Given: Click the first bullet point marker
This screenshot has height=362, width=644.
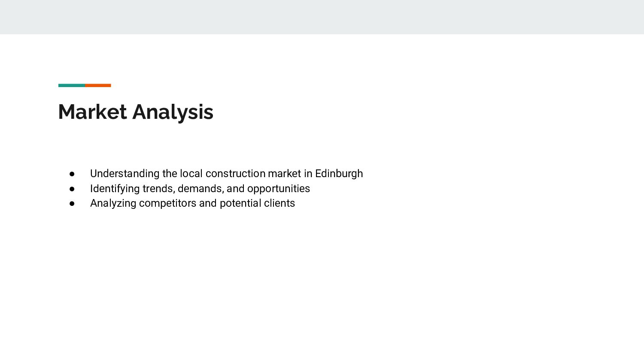Looking at the screenshot, I should (72, 174).
